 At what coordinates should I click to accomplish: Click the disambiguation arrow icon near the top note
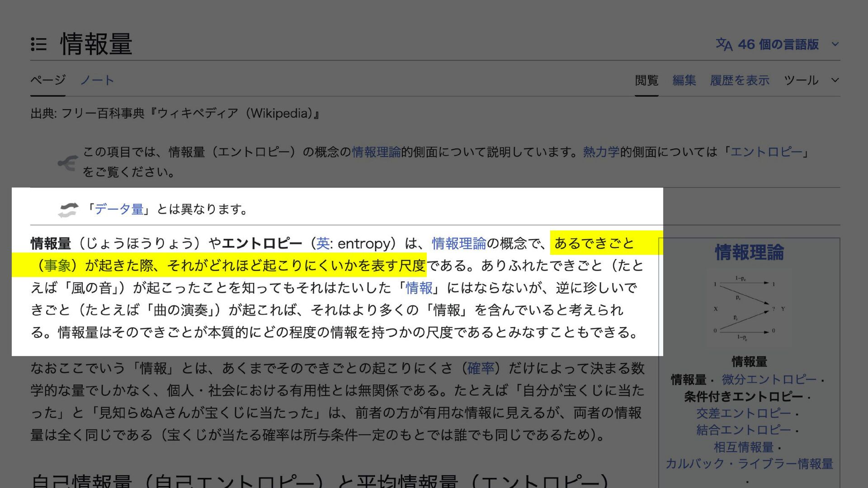[68, 163]
